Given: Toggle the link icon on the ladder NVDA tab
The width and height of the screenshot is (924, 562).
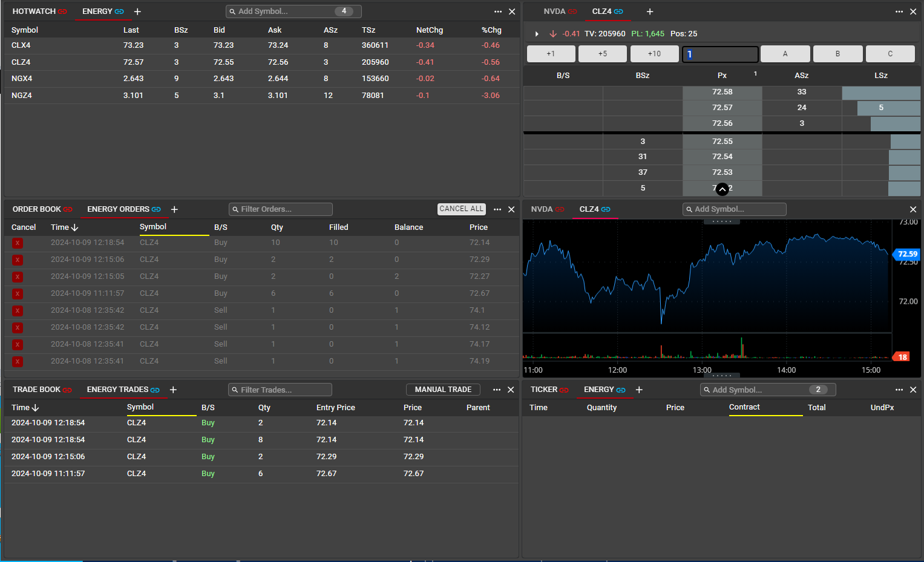Looking at the screenshot, I should click(572, 11).
